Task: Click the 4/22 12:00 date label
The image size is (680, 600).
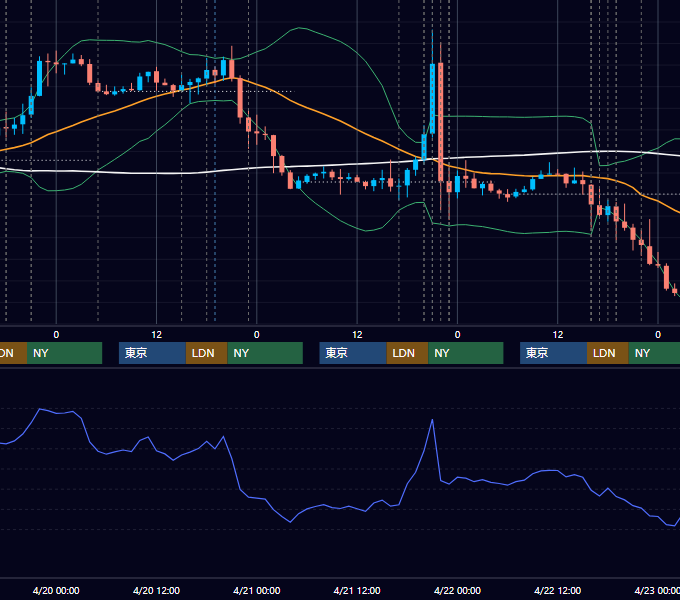Action: (x=557, y=590)
